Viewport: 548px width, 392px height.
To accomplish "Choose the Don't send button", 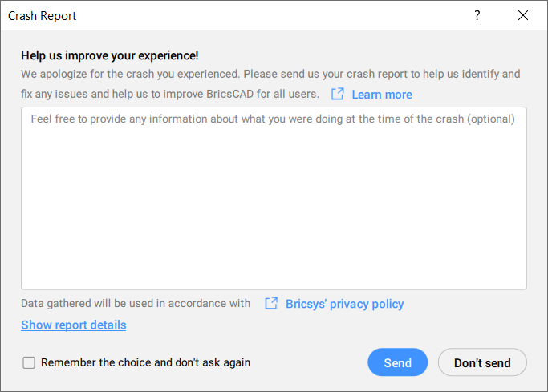I will pos(481,362).
